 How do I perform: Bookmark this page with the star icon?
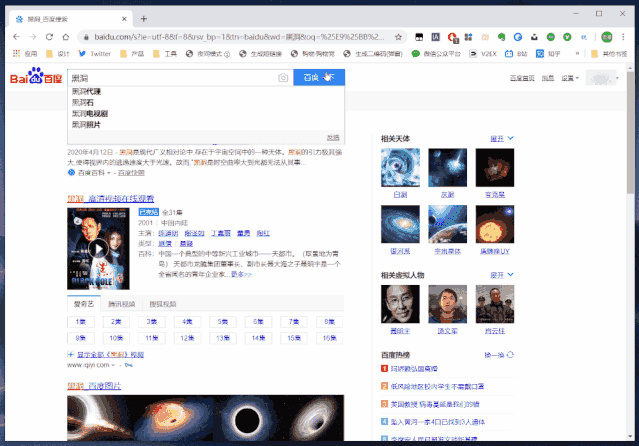398,37
